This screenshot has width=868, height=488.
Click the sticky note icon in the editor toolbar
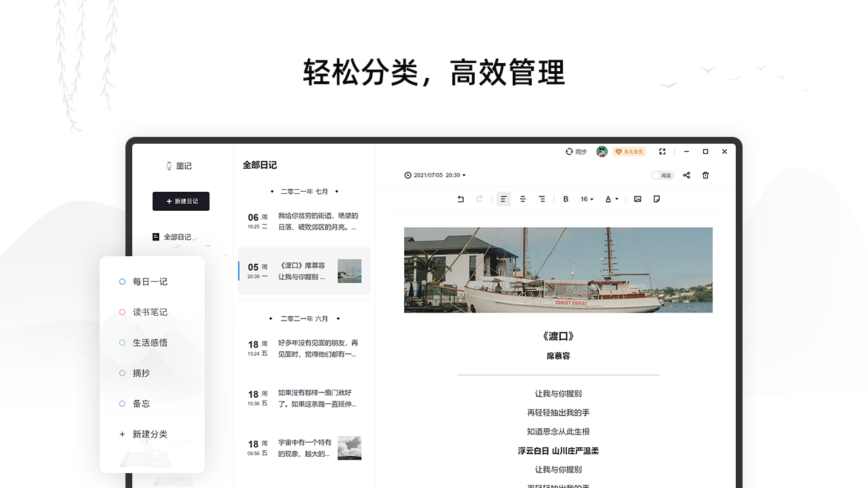point(655,199)
